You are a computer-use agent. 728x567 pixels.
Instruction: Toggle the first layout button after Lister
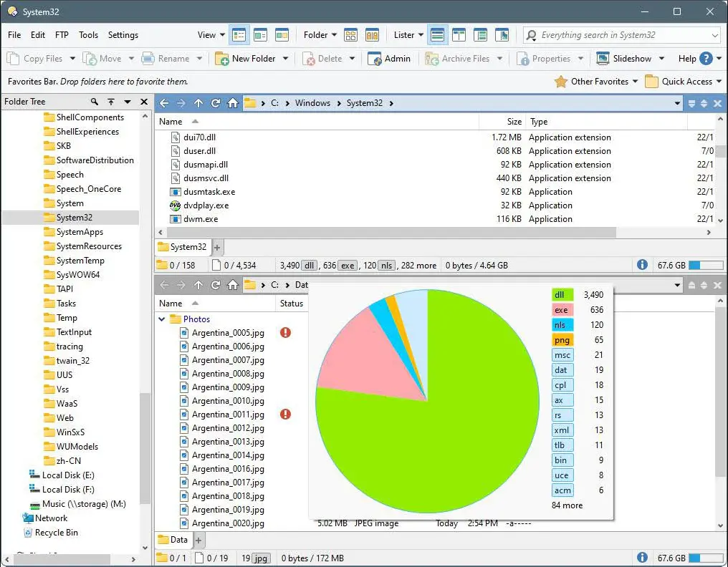(x=438, y=35)
